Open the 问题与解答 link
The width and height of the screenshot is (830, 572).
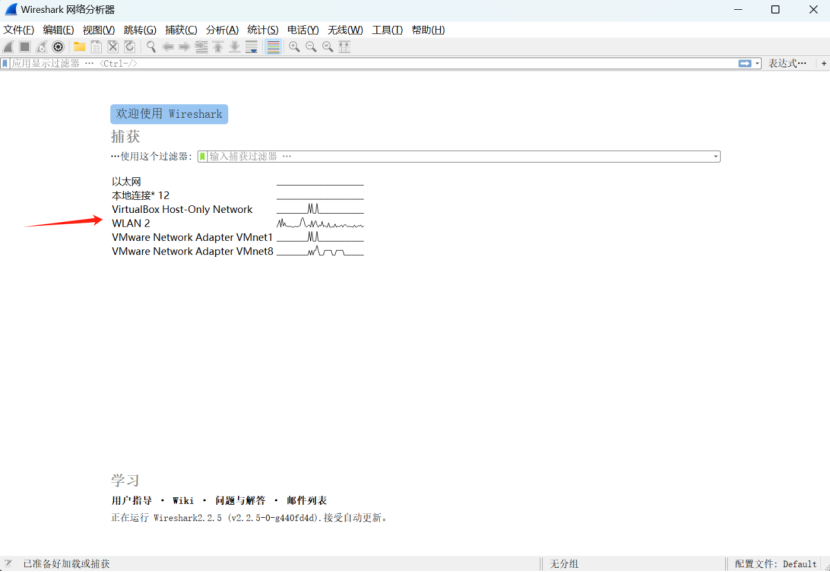240,501
